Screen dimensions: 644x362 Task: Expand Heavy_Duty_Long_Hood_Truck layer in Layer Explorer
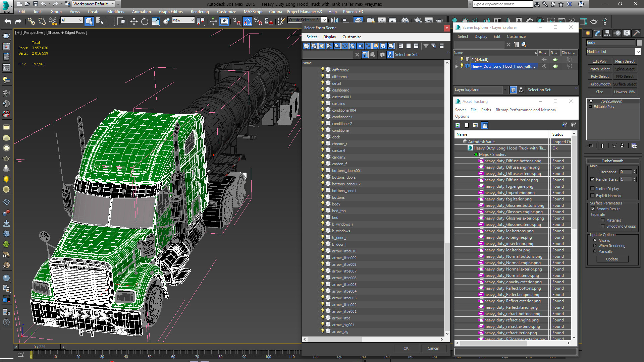(x=456, y=66)
